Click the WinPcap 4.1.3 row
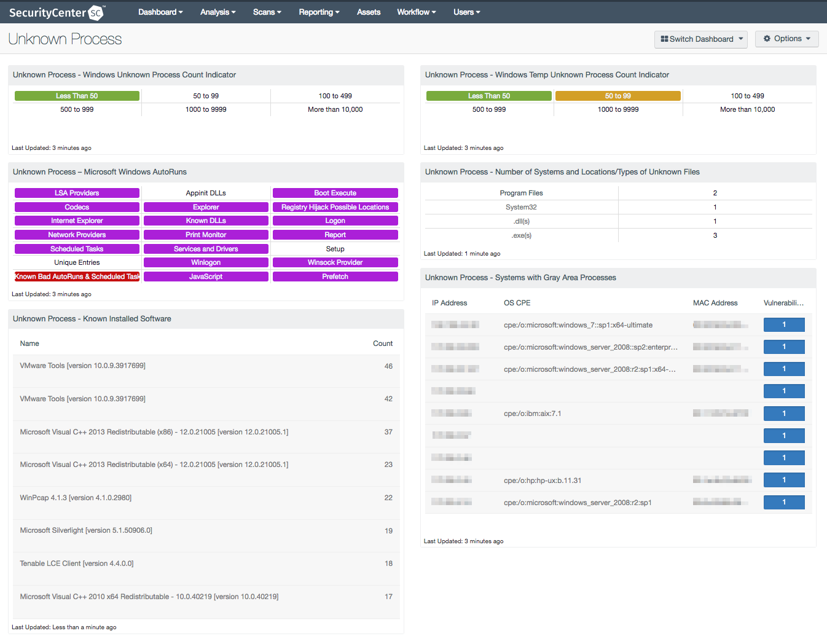827x644 pixels. click(x=206, y=503)
